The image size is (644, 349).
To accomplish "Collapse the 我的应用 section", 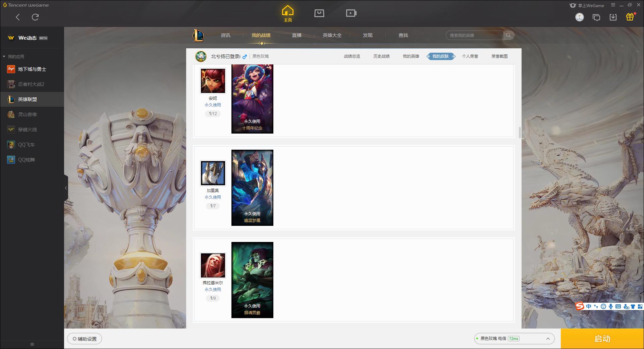I will tap(13, 56).
